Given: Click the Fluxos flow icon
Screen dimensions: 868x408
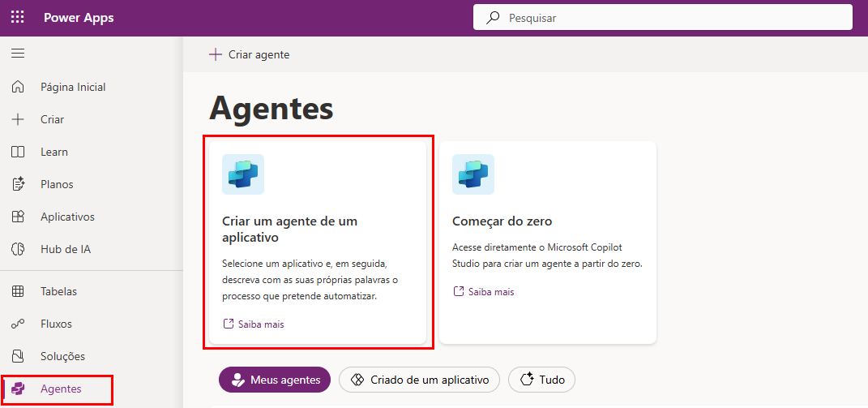Looking at the screenshot, I should tap(18, 324).
